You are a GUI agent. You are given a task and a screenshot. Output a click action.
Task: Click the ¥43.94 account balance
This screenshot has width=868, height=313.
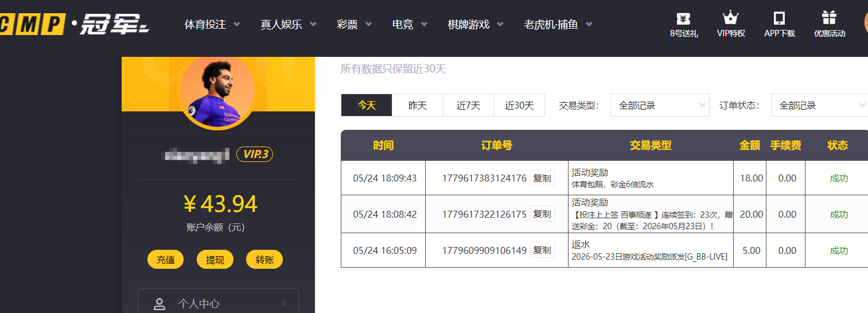coord(220,204)
